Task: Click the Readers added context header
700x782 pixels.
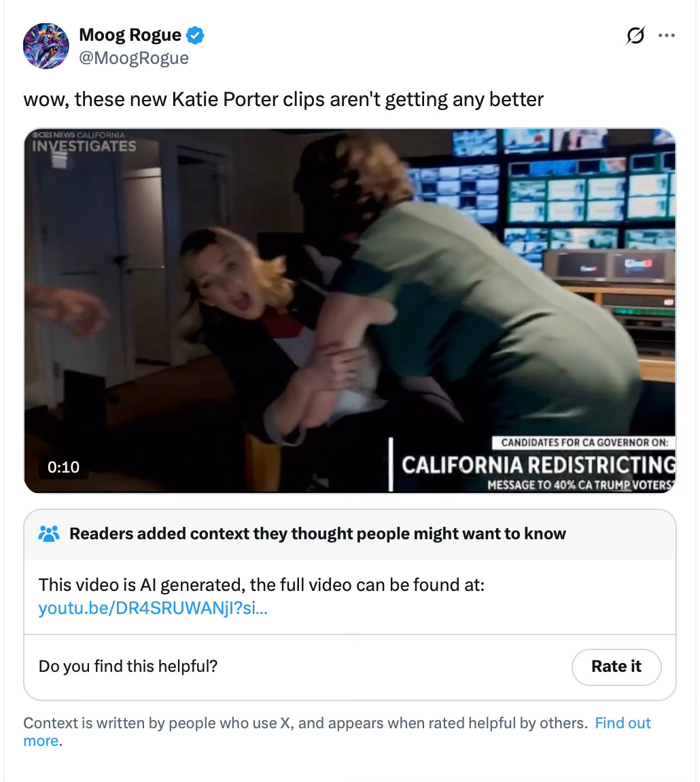Action: click(x=317, y=534)
